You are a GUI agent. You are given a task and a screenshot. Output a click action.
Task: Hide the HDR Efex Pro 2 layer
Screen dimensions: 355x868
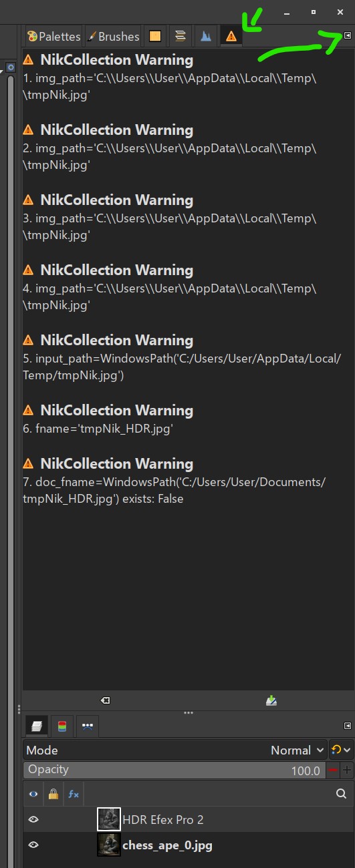coord(33,819)
